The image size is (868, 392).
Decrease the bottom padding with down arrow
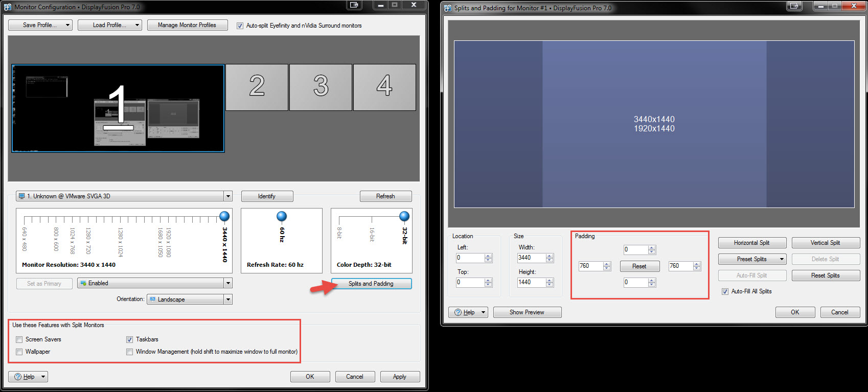tap(652, 285)
